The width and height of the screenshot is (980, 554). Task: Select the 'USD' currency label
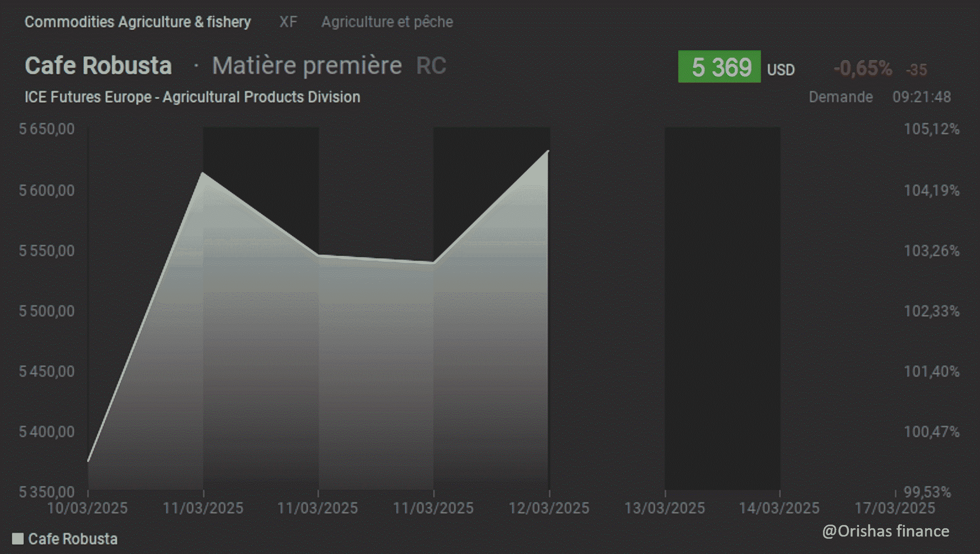(x=780, y=70)
